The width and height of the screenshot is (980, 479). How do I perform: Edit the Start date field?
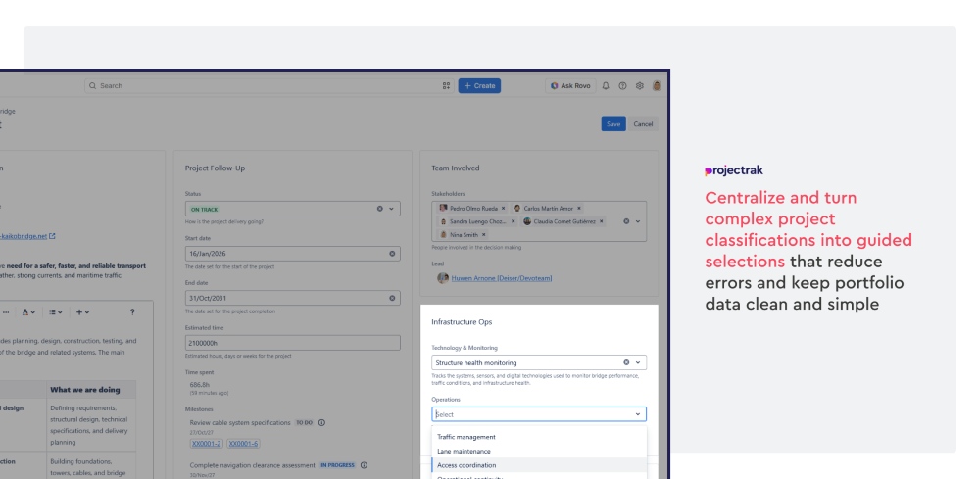[x=292, y=254]
